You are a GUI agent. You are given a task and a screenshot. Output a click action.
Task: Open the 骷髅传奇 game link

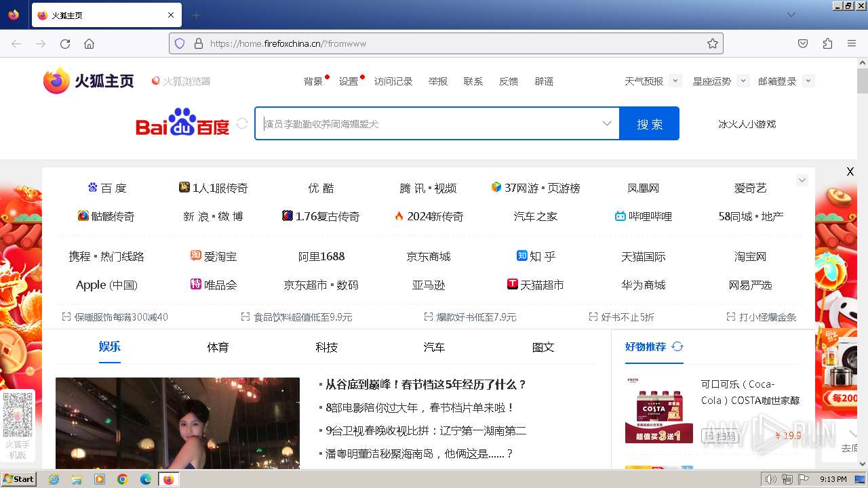click(x=106, y=216)
